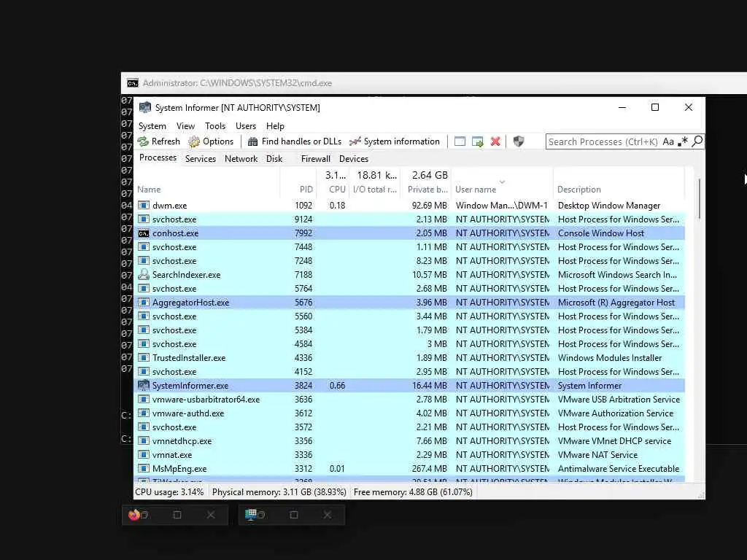Select svchost.exe with PID 7248
The height and width of the screenshot is (560, 747).
tap(410, 261)
